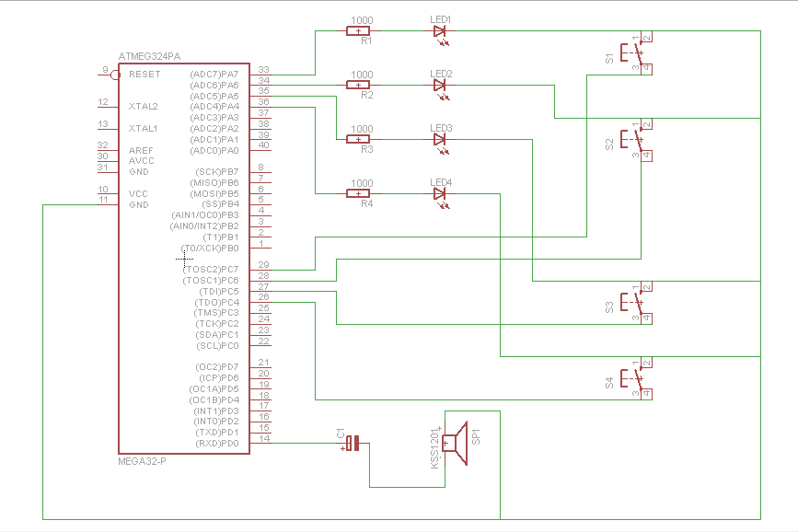
Task: Click the AREF pin label
Action: point(141,151)
